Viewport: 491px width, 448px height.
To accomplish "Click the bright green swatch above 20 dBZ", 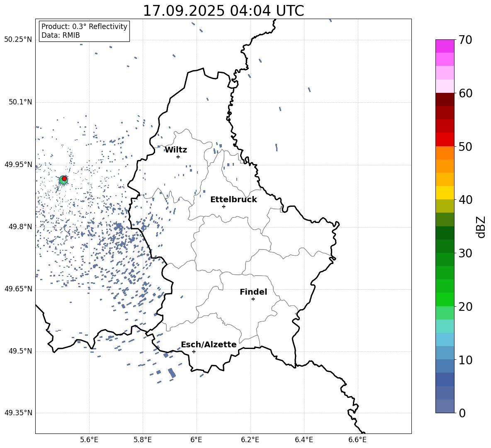I will [x=445, y=299].
